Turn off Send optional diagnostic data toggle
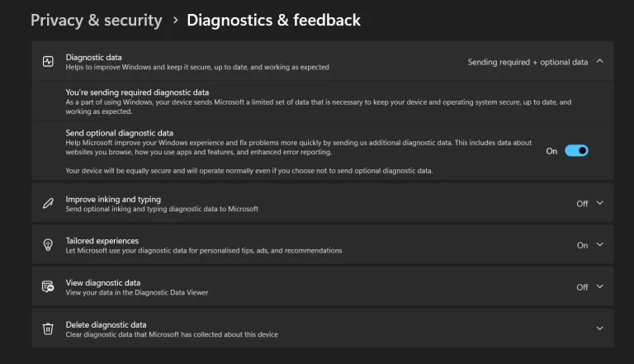This screenshot has width=634, height=364. (576, 151)
